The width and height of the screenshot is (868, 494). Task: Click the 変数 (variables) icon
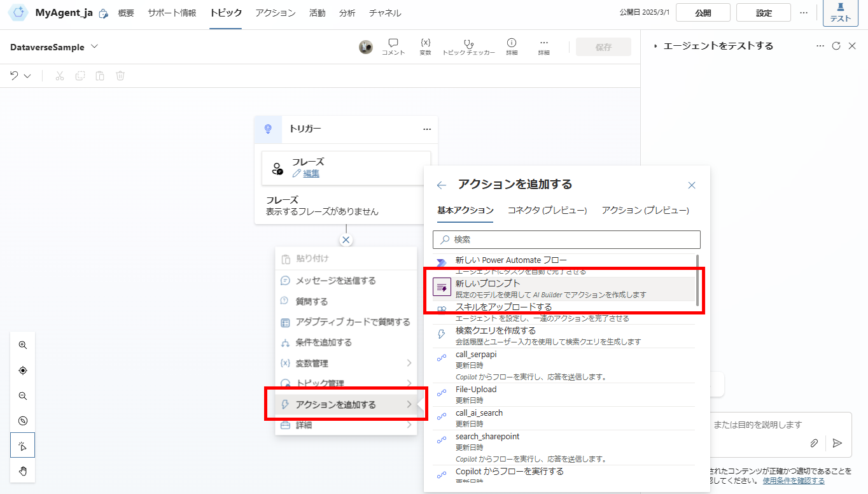click(425, 46)
